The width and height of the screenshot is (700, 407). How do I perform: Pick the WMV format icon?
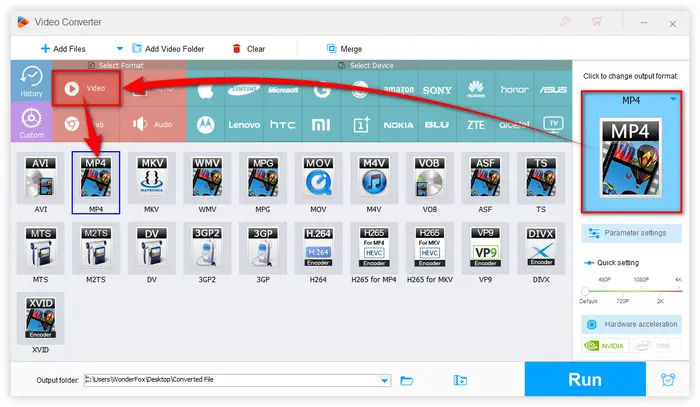point(207,178)
